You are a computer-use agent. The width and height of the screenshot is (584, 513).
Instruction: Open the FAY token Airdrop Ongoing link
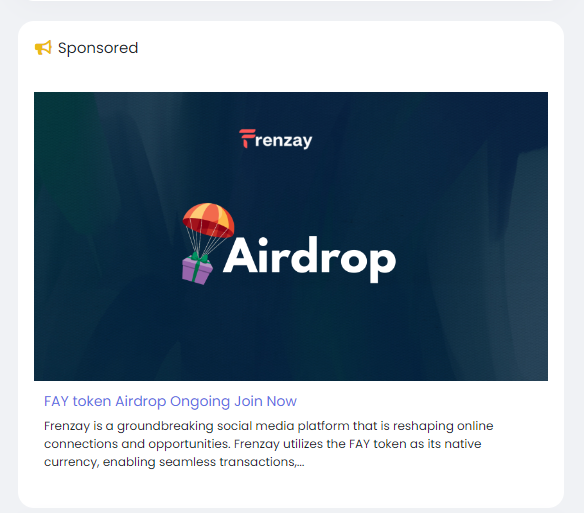(170, 401)
